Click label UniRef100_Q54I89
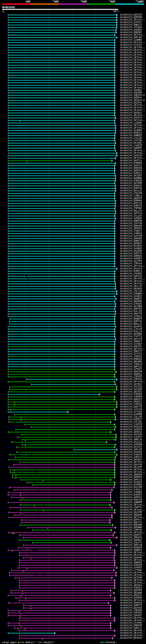This screenshot has height=644, width=146. (131, 371)
